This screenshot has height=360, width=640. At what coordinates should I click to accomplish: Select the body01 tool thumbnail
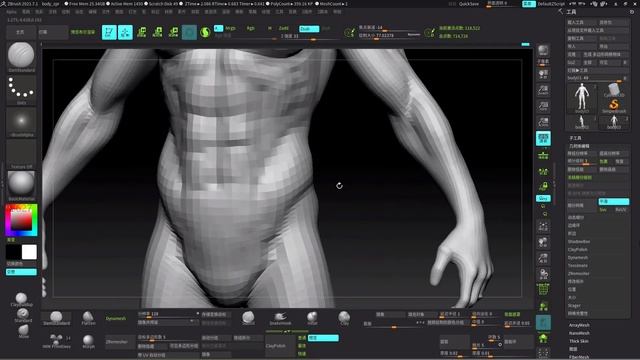[582, 97]
